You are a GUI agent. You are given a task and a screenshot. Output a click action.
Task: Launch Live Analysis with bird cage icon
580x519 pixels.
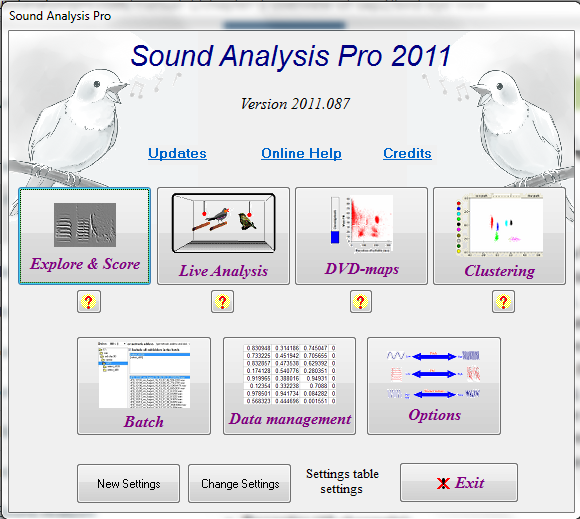[223, 236]
